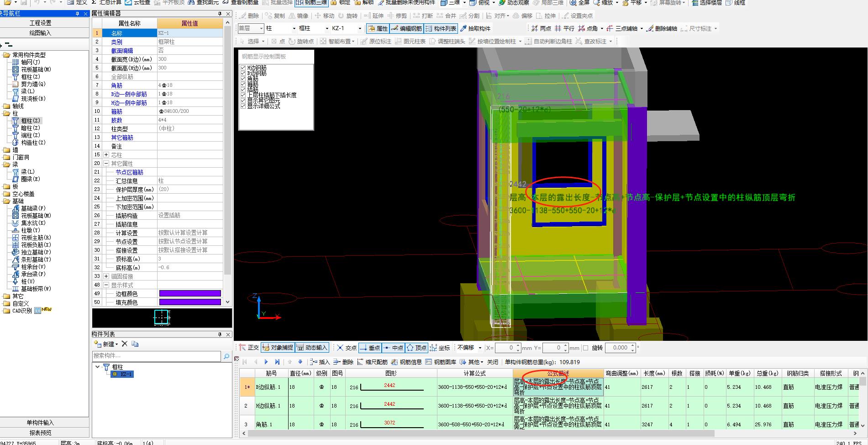The image size is (868, 445).
Task: Click the 构件列表 component list button
Action: 441,28
